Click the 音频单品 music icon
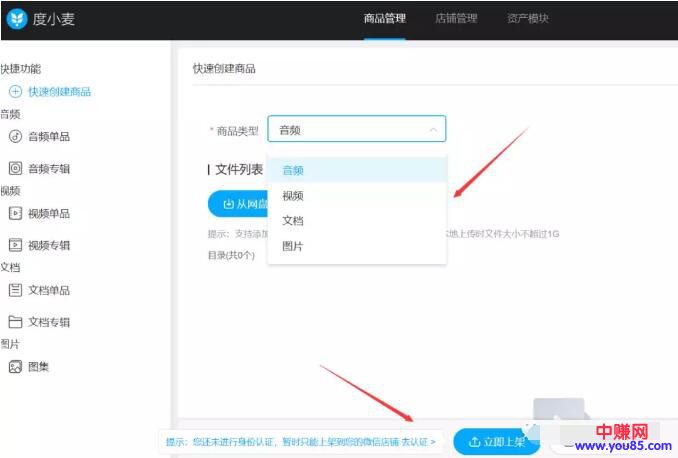Image resolution: width=678 pixels, height=458 pixels. pos(15,137)
